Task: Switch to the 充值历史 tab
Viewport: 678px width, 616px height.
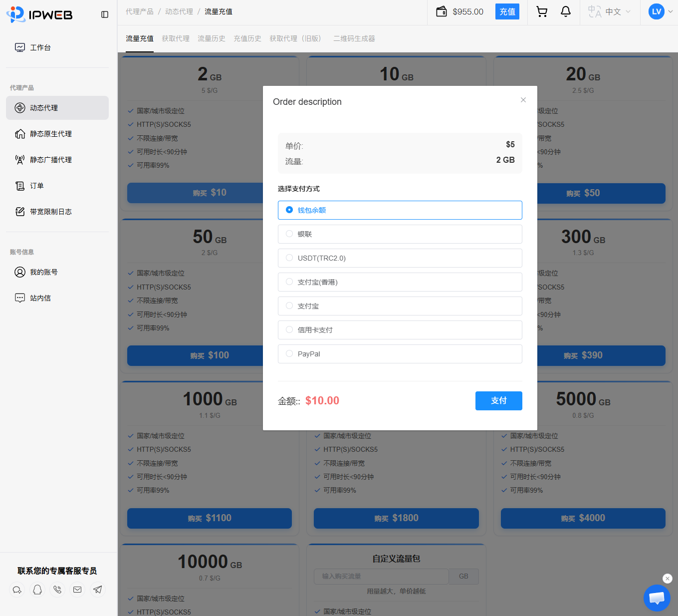Action: coord(247,38)
